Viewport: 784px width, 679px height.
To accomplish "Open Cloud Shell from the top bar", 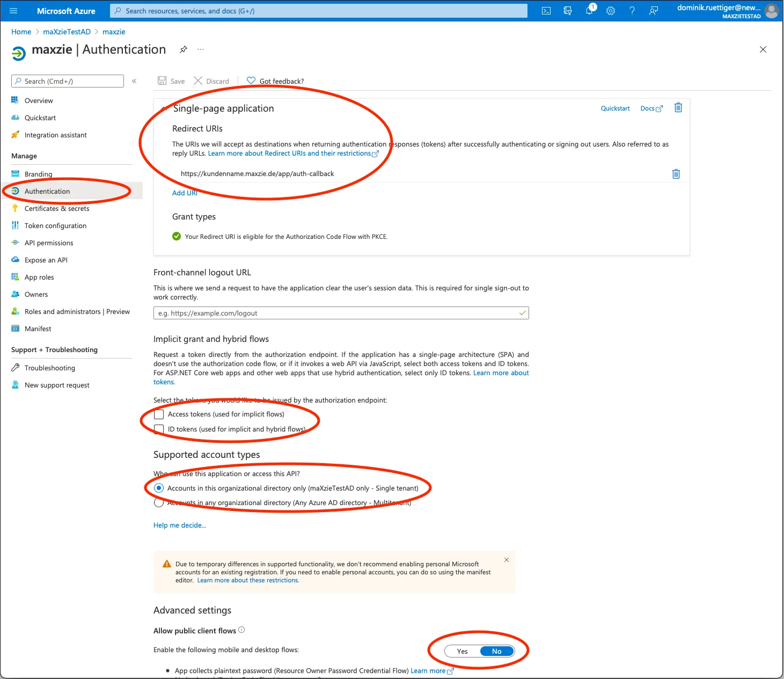I will 546,11.
